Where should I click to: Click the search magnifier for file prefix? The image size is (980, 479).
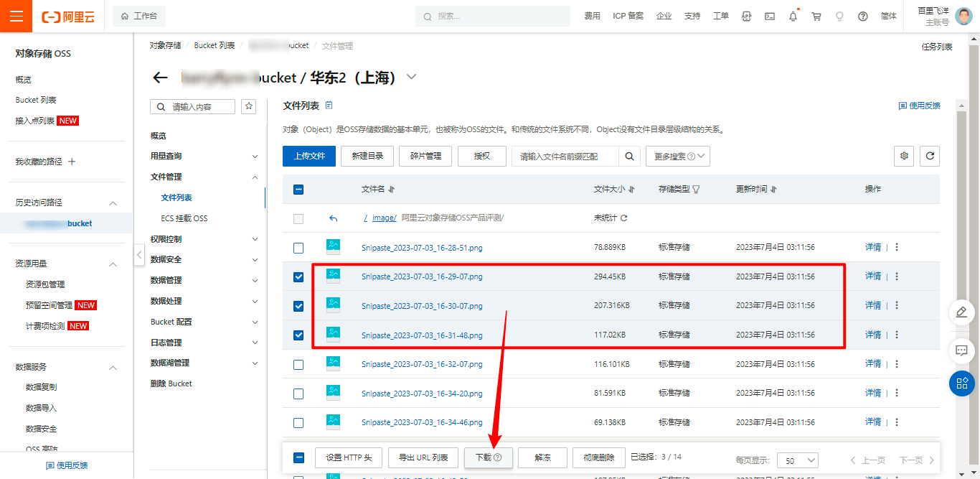(629, 157)
